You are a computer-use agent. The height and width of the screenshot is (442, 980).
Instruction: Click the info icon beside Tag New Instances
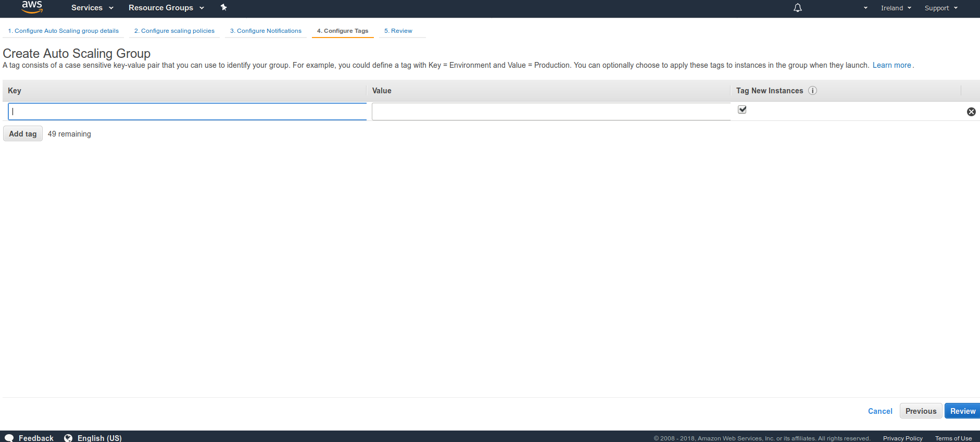pyautogui.click(x=812, y=91)
